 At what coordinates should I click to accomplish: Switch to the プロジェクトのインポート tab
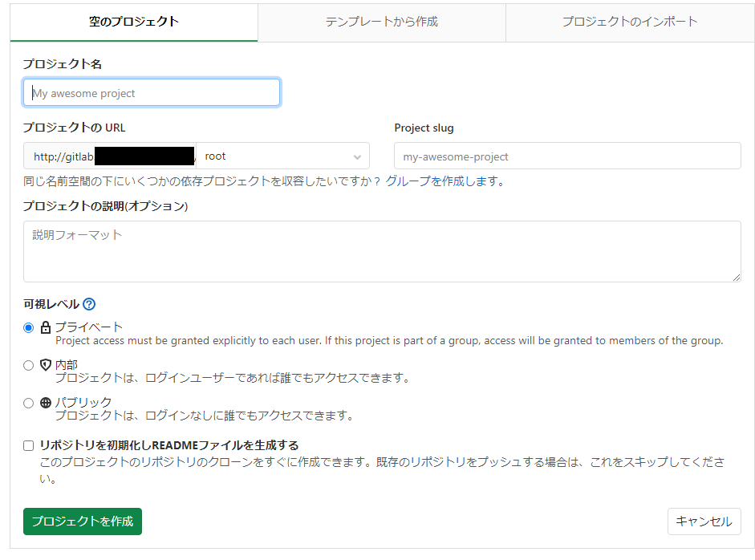(629, 22)
